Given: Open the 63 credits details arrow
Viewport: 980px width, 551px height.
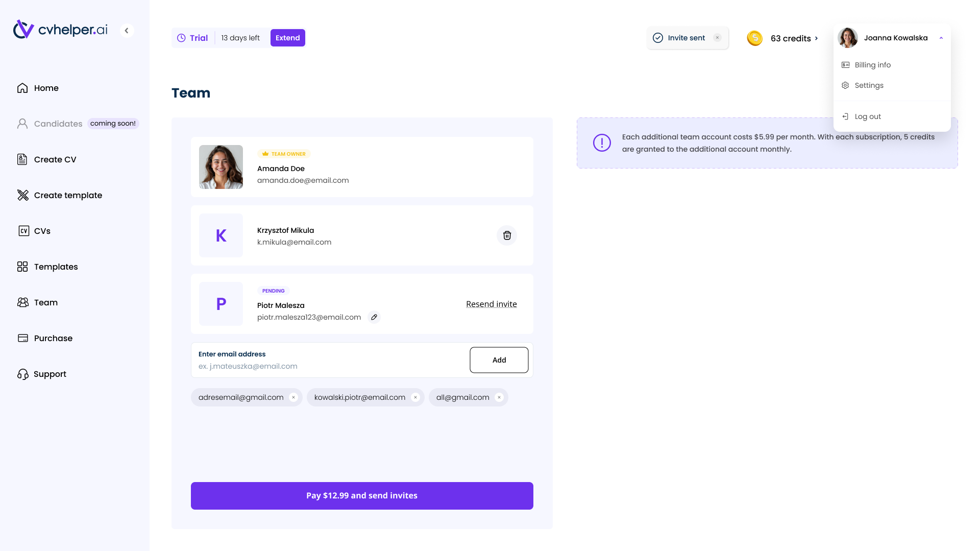Looking at the screenshot, I should 816,38.
